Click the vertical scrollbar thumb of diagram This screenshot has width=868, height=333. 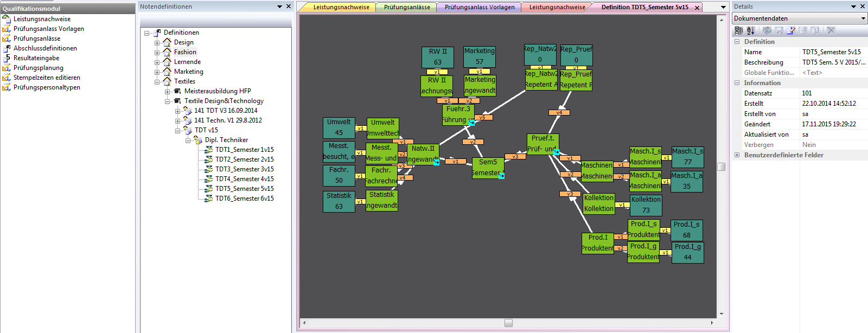tap(721, 166)
